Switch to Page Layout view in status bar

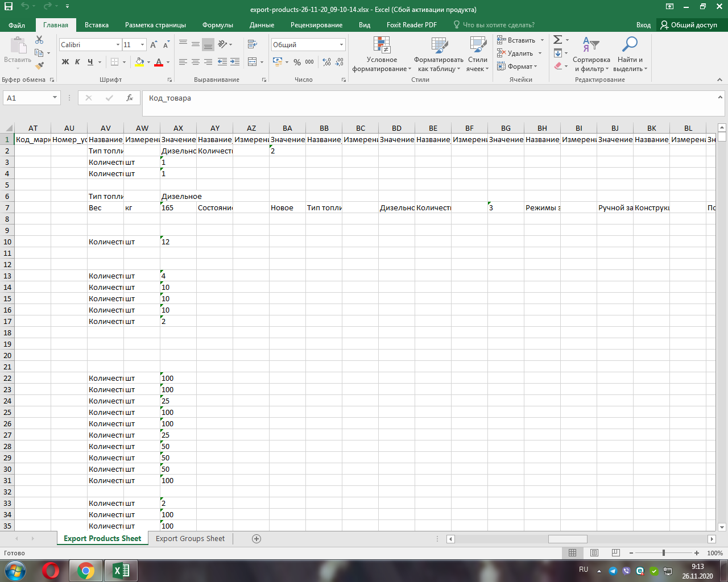point(594,553)
